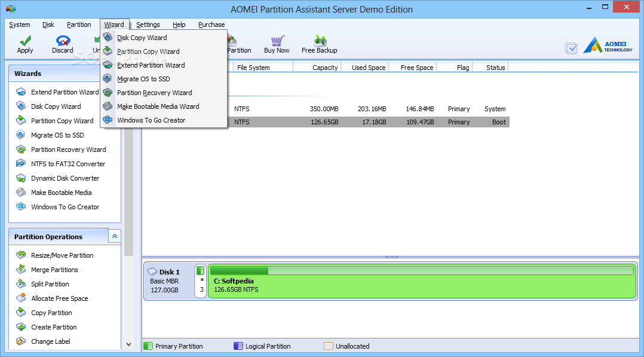Click the Merge Partitions icon
Image resolution: width=644 pixels, height=357 pixels.
click(x=21, y=270)
